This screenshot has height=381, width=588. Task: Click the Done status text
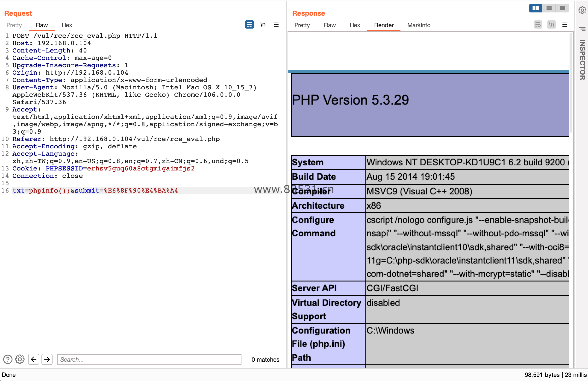(9, 375)
